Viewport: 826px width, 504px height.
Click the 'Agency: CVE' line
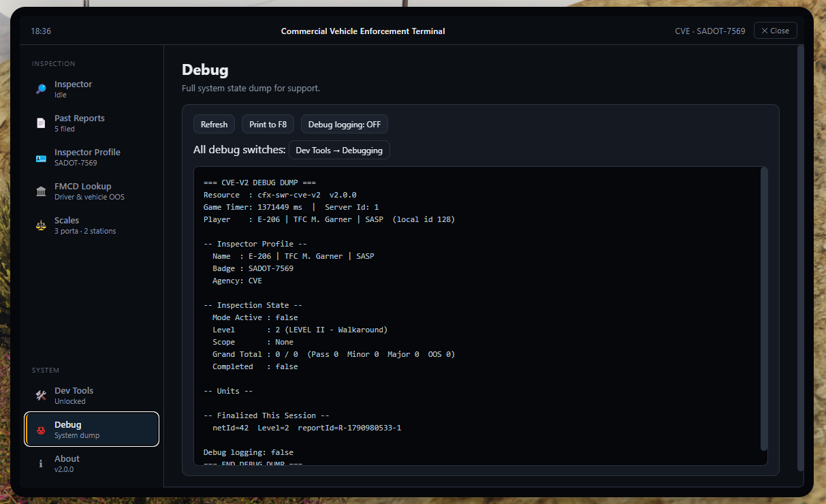pyautogui.click(x=237, y=281)
